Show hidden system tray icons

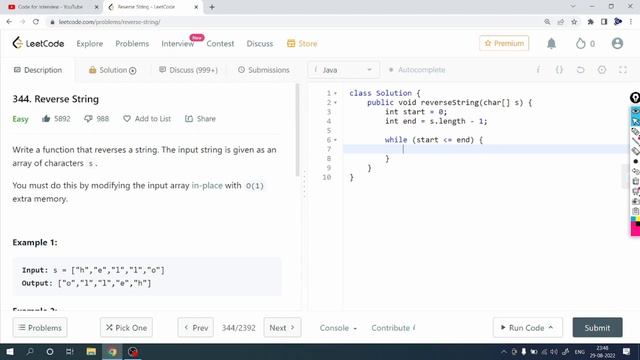(504, 352)
